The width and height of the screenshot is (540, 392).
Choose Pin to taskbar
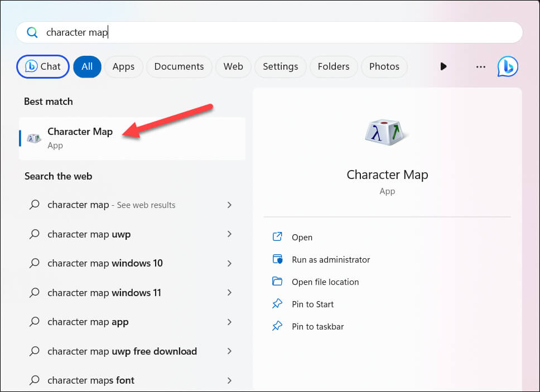click(x=318, y=327)
